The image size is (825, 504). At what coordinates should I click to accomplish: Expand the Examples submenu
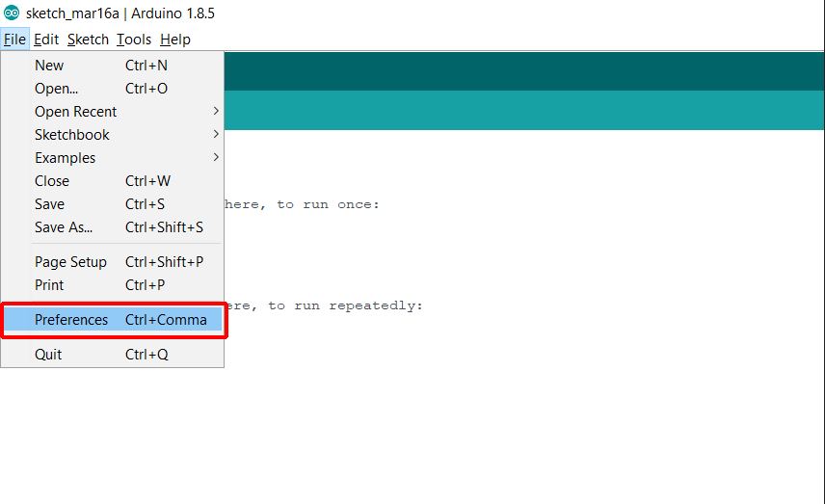[x=112, y=158]
